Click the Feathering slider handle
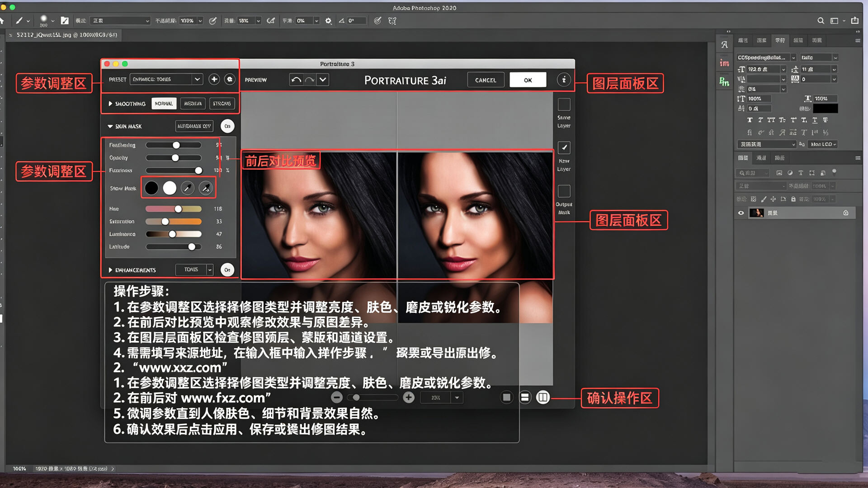The height and width of the screenshot is (488, 868). [176, 145]
